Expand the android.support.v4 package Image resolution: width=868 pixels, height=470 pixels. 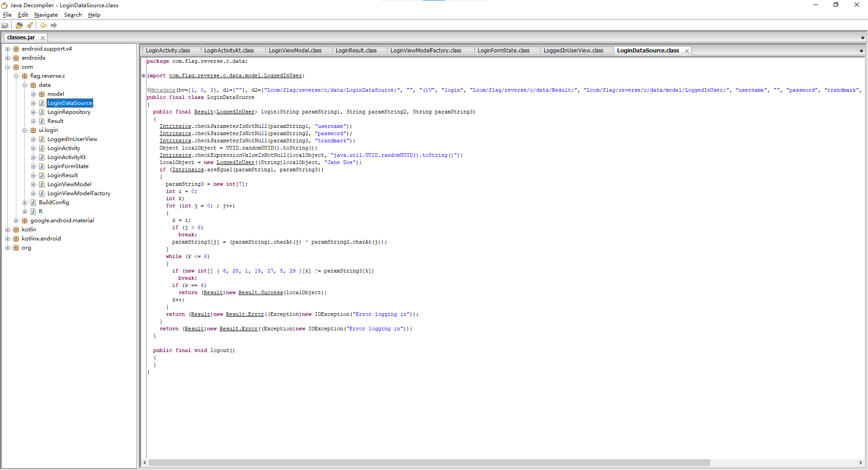click(x=7, y=49)
